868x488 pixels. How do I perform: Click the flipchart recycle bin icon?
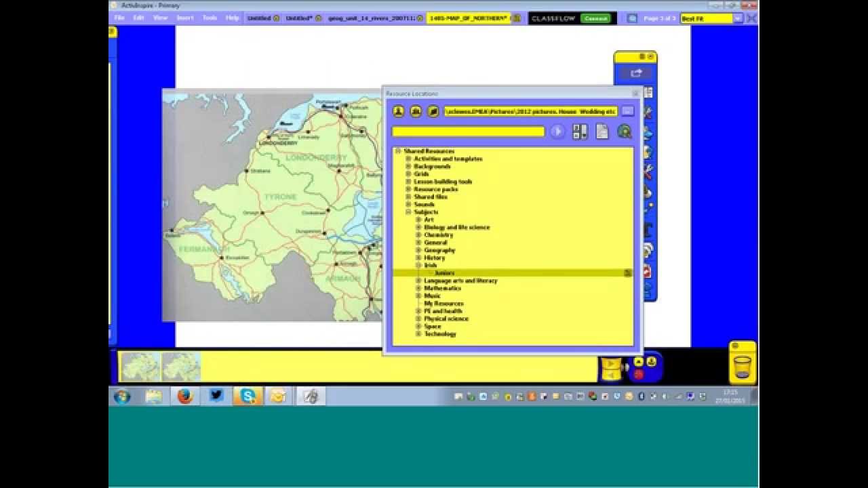(743, 367)
